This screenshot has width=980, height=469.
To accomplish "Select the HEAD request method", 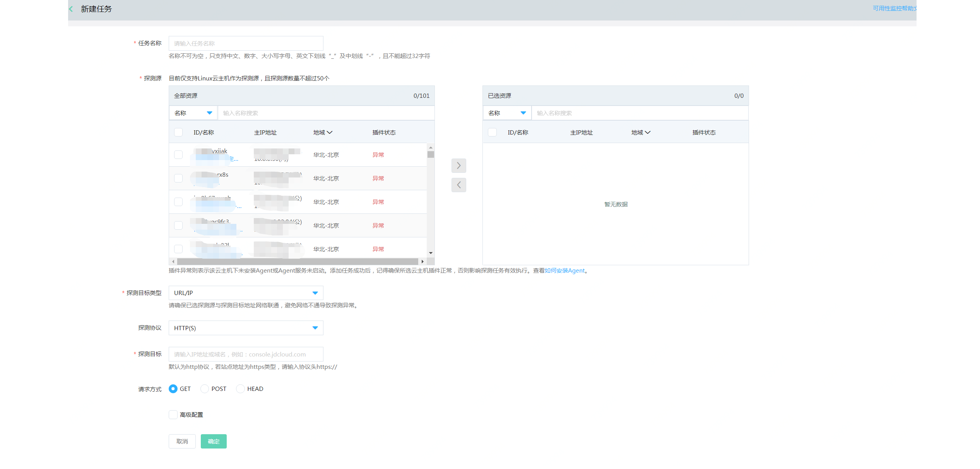I will [240, 389].
